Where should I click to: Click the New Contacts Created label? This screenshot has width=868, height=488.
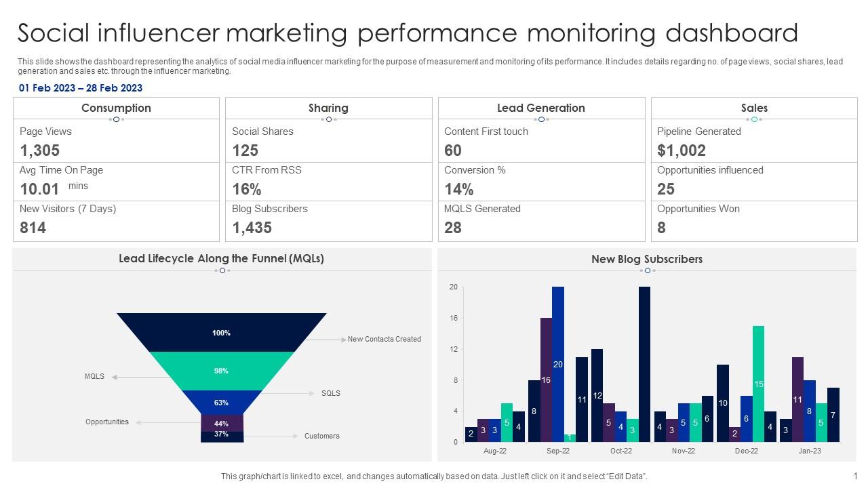pyautogui.click(x=383, y=339)
